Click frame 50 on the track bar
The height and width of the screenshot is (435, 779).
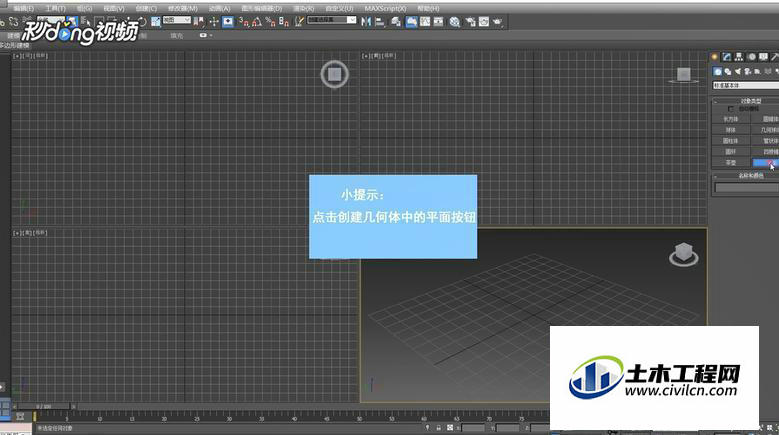tap(359, 418)
